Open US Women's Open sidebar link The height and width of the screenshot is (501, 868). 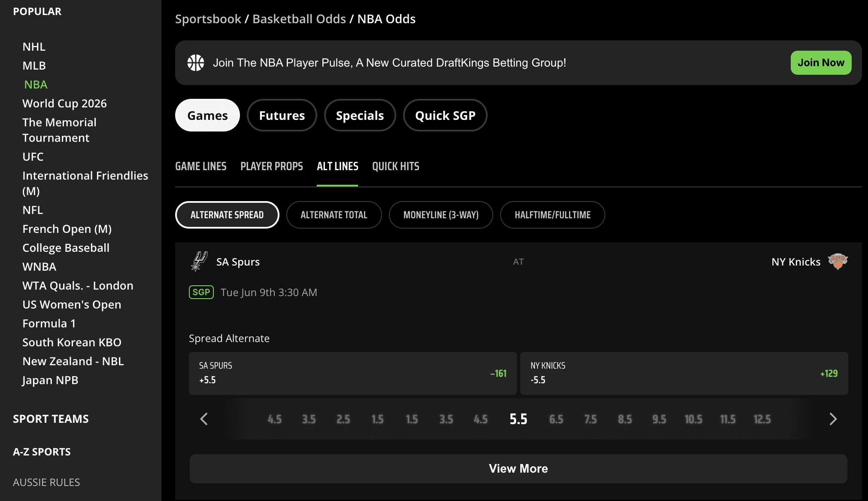point(72,304)
